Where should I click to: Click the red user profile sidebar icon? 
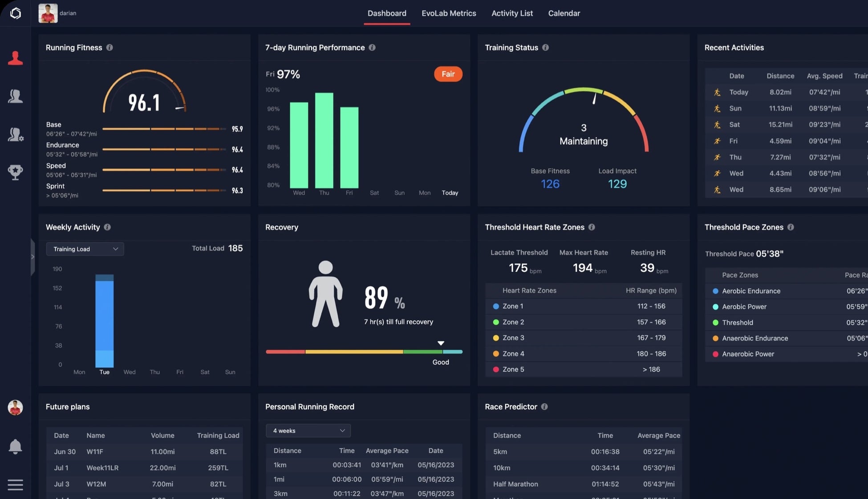point(15,58)
